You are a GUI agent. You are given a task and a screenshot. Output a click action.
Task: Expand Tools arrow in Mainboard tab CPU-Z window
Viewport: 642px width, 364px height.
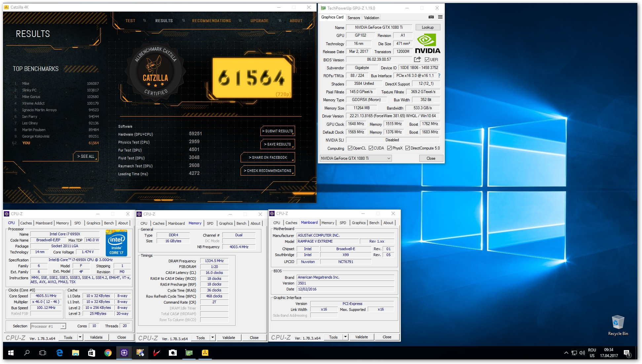[x=345, y=337]
